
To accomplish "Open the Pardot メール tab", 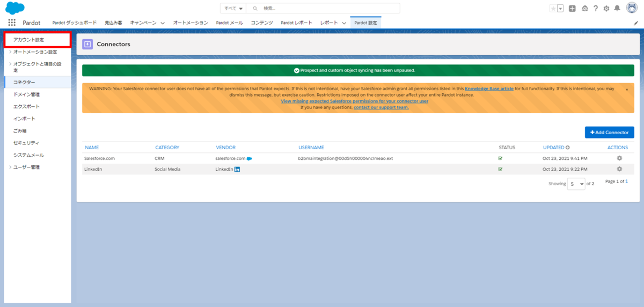I will 230,23.
